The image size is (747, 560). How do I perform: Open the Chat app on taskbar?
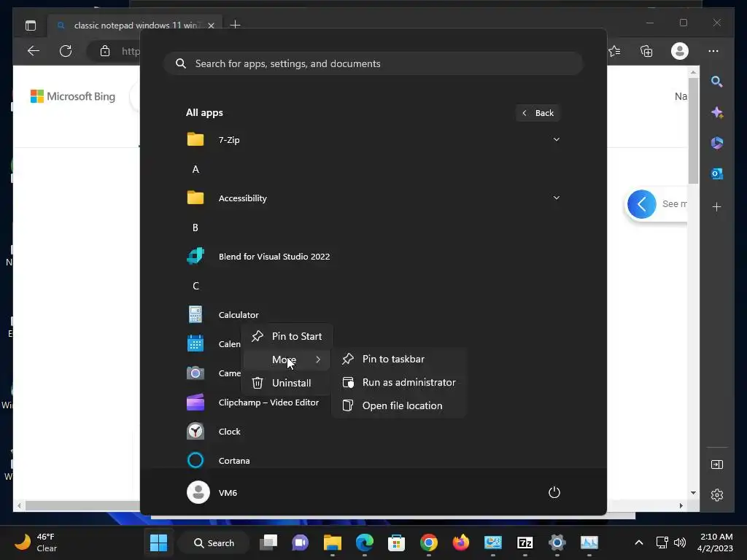click(x=300, y=542)
